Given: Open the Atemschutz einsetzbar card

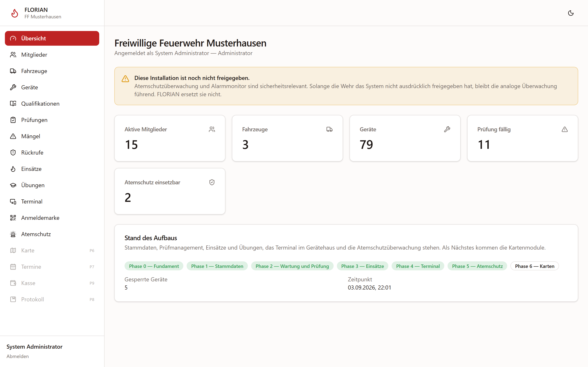Looking at the screenshot, I should (x=170, y=191).
